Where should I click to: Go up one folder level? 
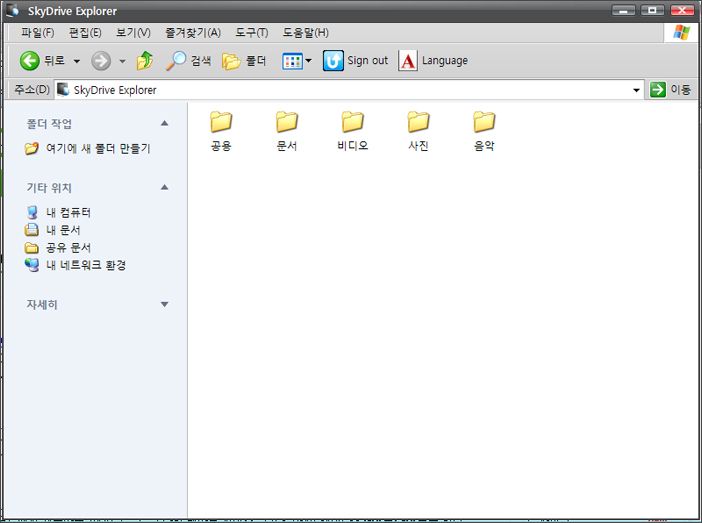point(145,60)
